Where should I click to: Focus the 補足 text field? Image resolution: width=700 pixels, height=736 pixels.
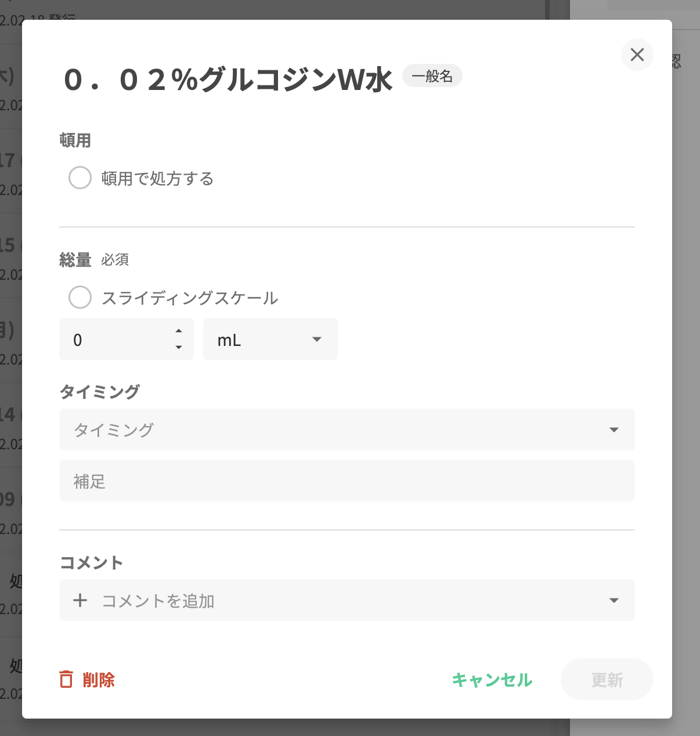[x=347, y=481]
